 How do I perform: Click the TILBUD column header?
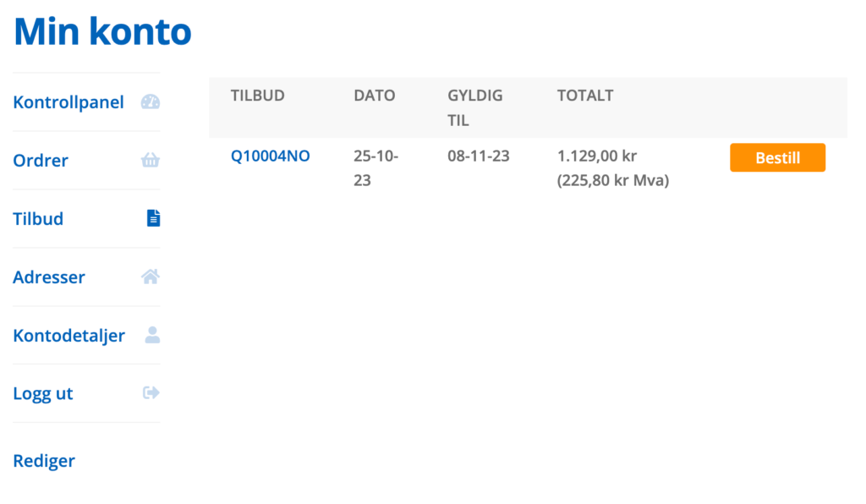[x=257, y=96]
